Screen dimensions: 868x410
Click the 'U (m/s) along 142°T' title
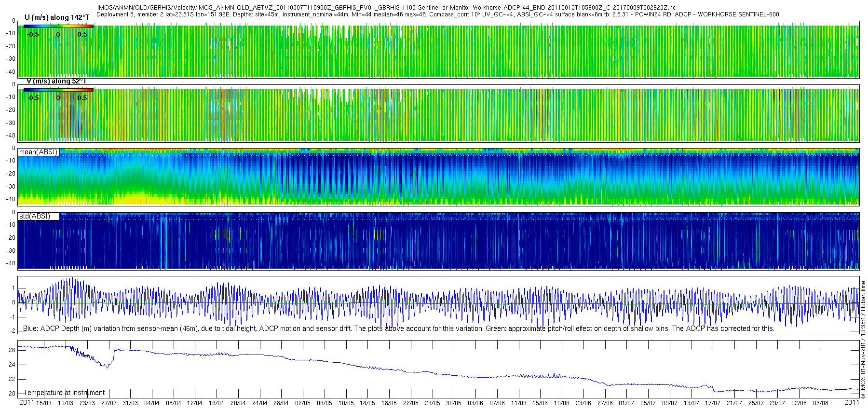(x=57, y=17)
